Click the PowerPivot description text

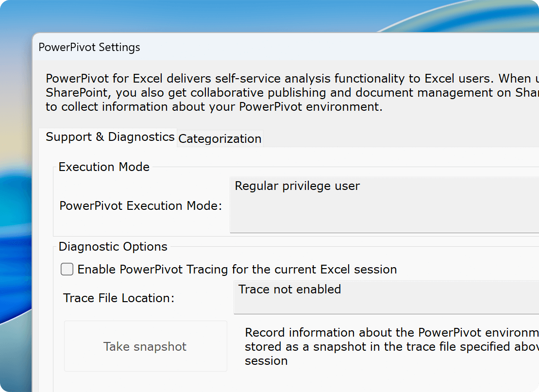pos(243,92)
